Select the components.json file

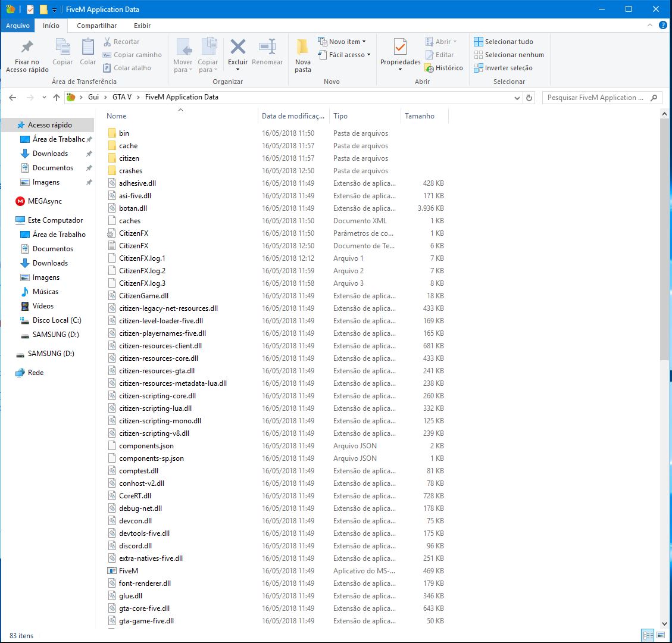pyautogui.click(x=140, y=446)
